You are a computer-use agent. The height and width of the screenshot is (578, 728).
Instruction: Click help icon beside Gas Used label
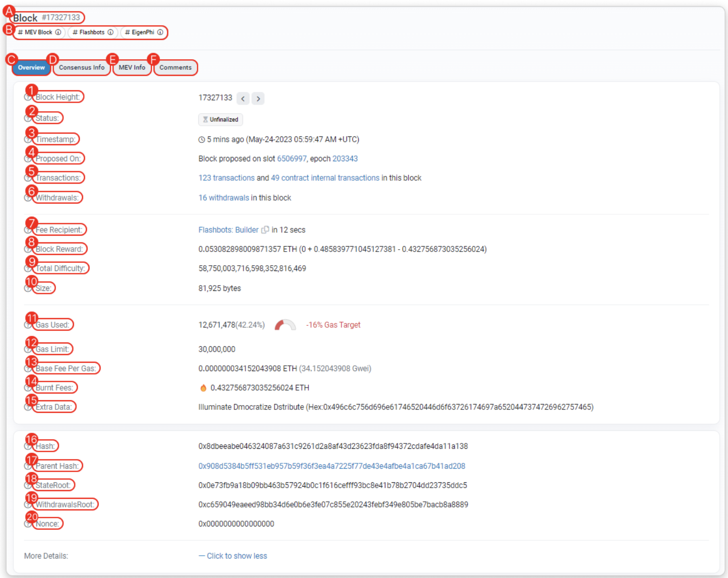[28, 325]
